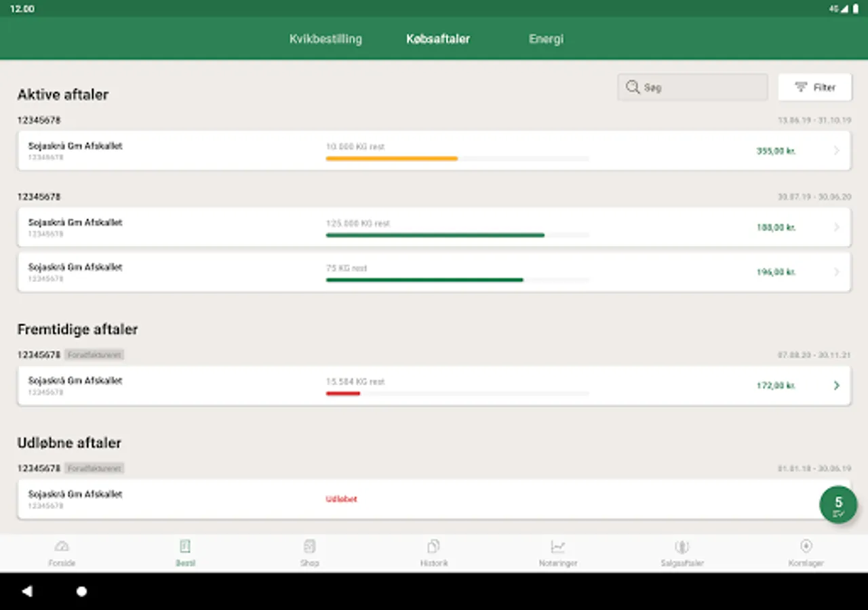Viewport: 868px width, 610px height.
Task: Click the 355,00 kr. price
Action: (776, 151)
